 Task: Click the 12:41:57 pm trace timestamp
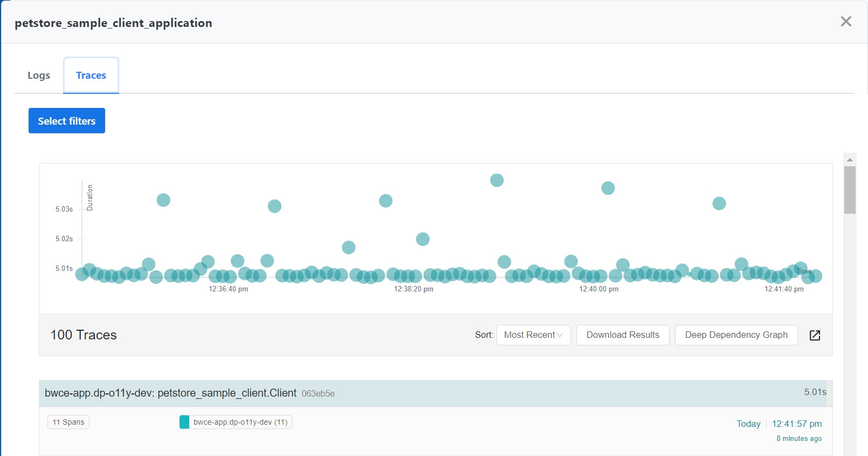(796, 424)
